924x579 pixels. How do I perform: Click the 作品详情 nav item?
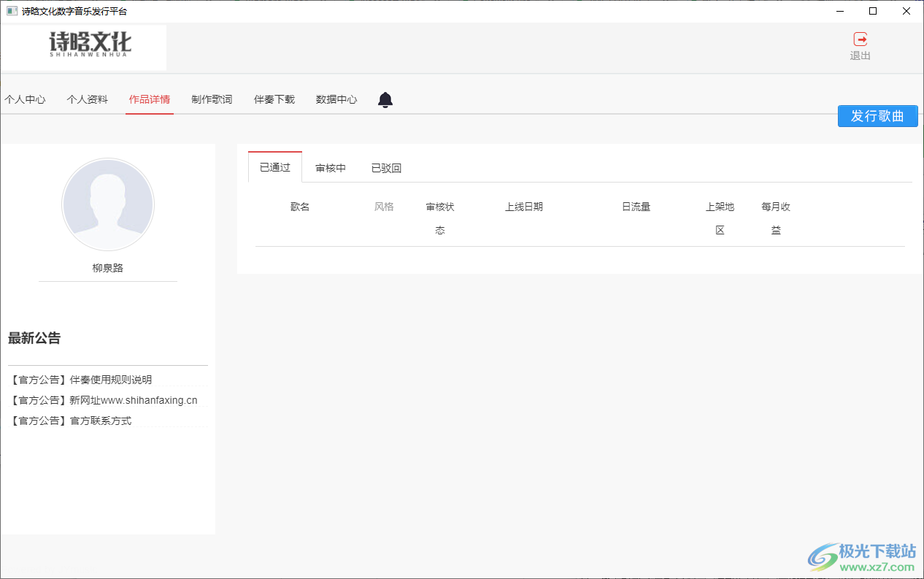click(x=149, y=99)
